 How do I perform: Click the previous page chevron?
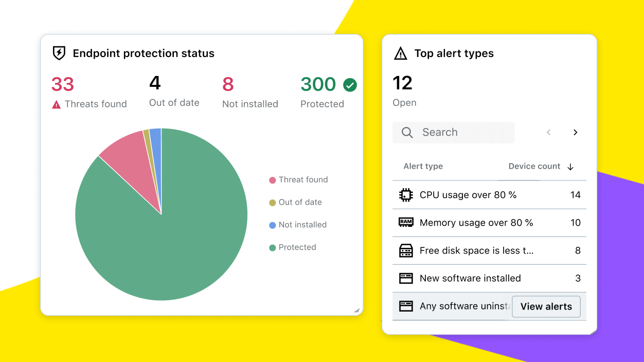(548, 132)
